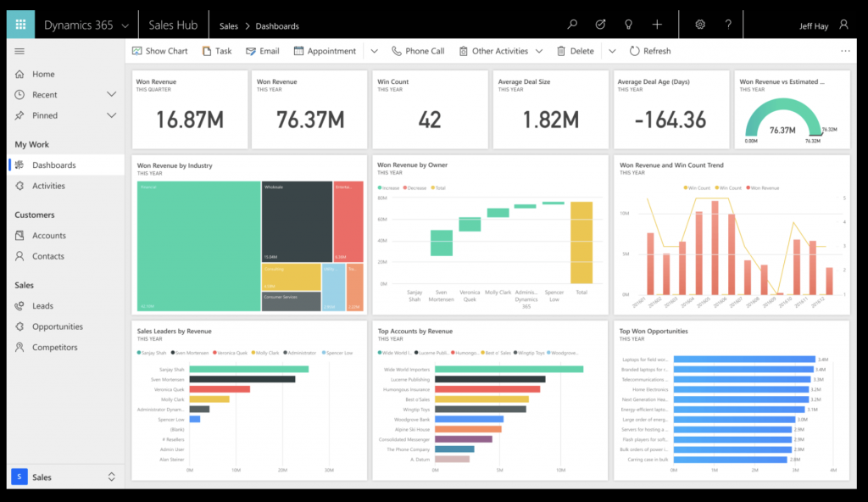Viewport: 868px width, 502px height.
Task: Click the Top Accounts by Revenue title
Action: 415,332
